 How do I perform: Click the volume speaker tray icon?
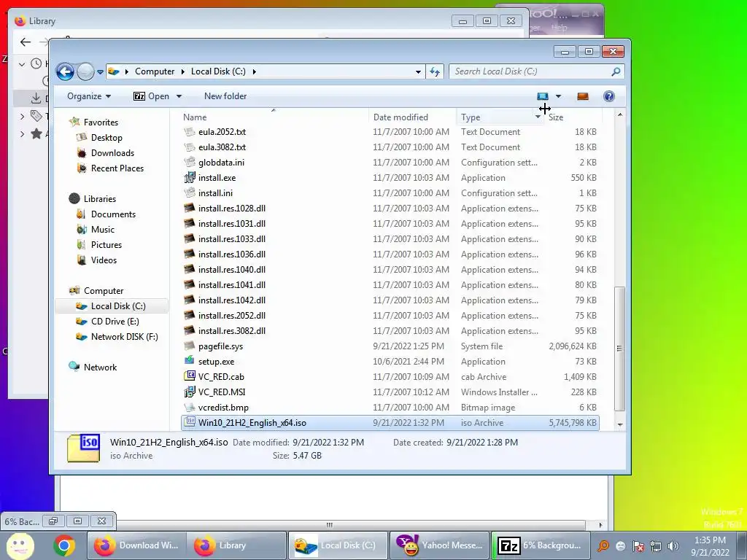[x=673, y=545]
